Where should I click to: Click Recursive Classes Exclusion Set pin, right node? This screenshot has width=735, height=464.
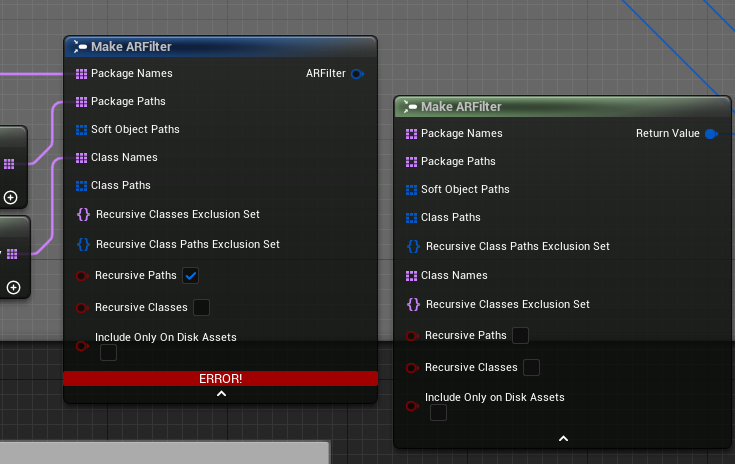click(x=413, y=304)
